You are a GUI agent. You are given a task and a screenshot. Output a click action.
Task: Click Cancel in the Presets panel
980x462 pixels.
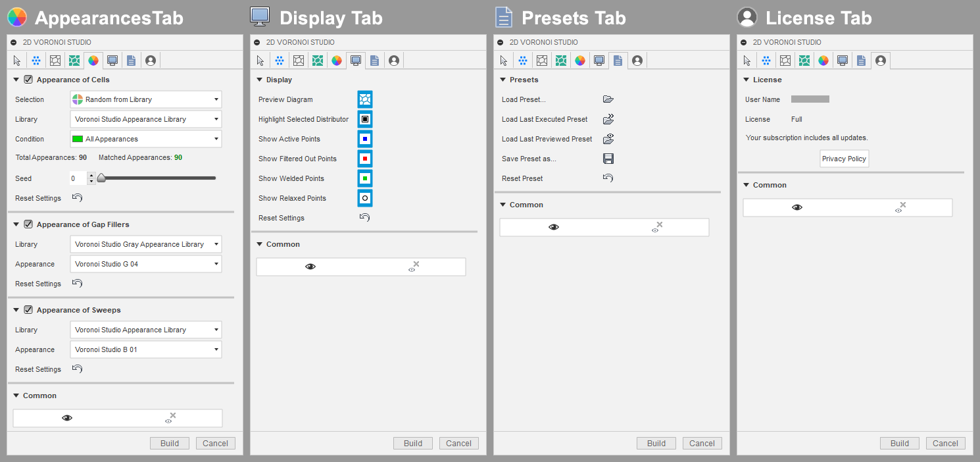[x=702, y=443]
